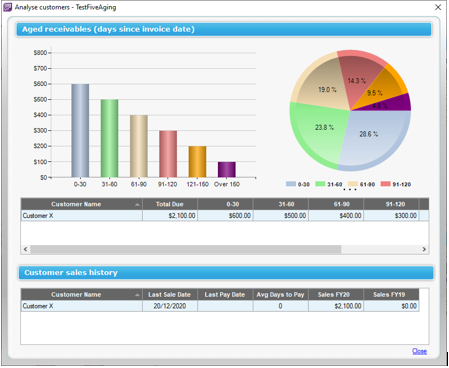Close the Analyse customers window
This screenshot has height=368, width=449.
[x=438, y=7]
